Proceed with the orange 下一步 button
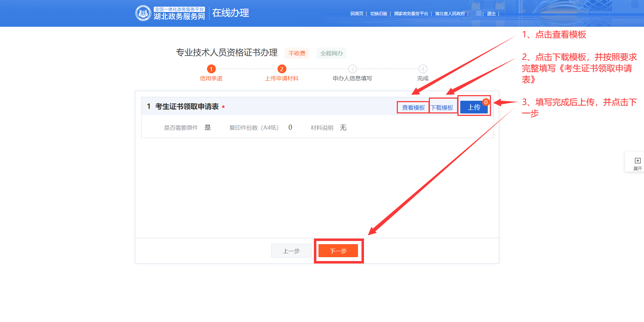 (x=338, y=251)
